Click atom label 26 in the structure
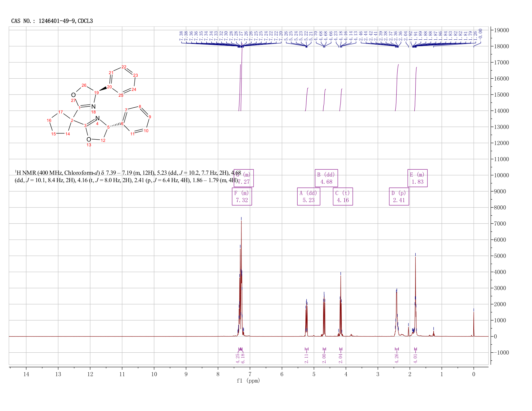 click(84, 85)
